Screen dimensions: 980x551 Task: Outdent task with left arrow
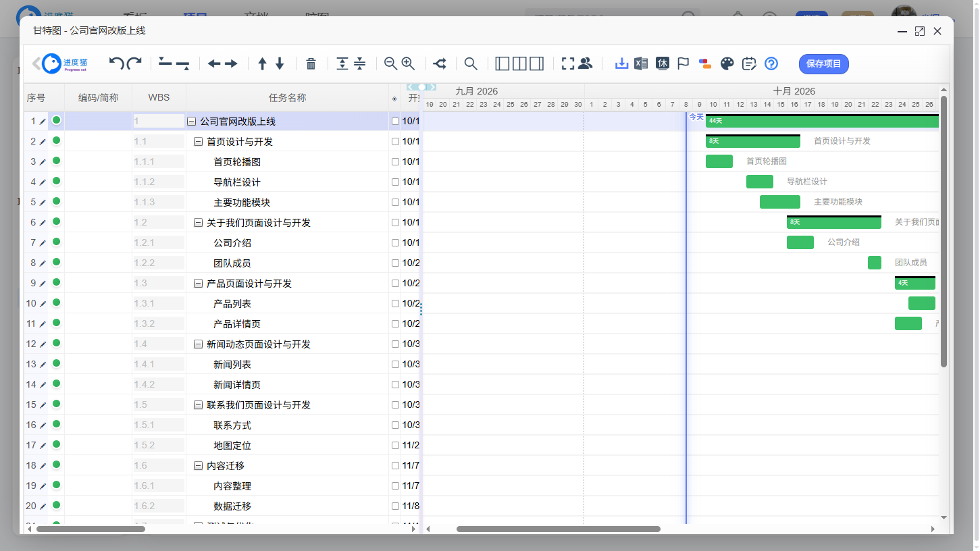pyautogui.click(x=214, y=63)
